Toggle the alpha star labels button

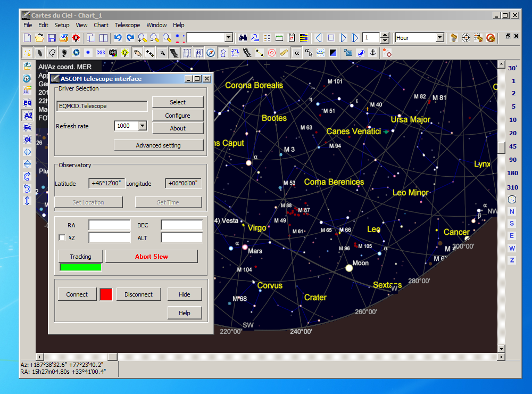point(296,53)
